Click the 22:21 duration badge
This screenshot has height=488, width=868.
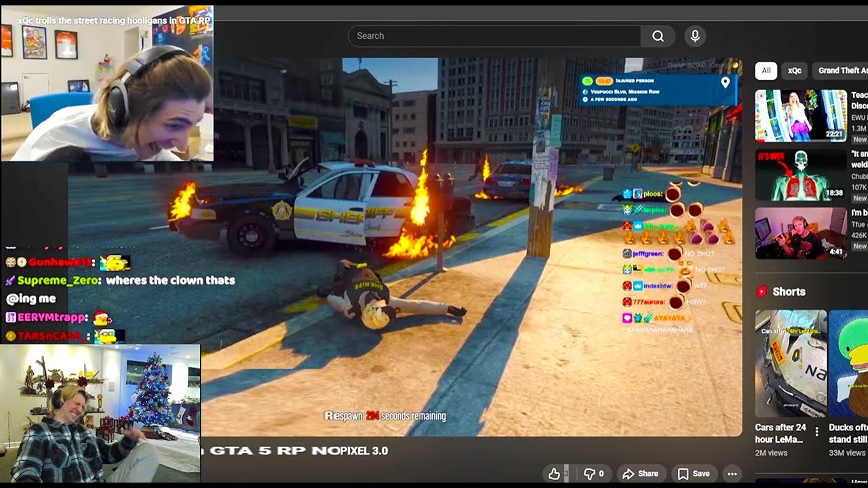coord(834,134)
